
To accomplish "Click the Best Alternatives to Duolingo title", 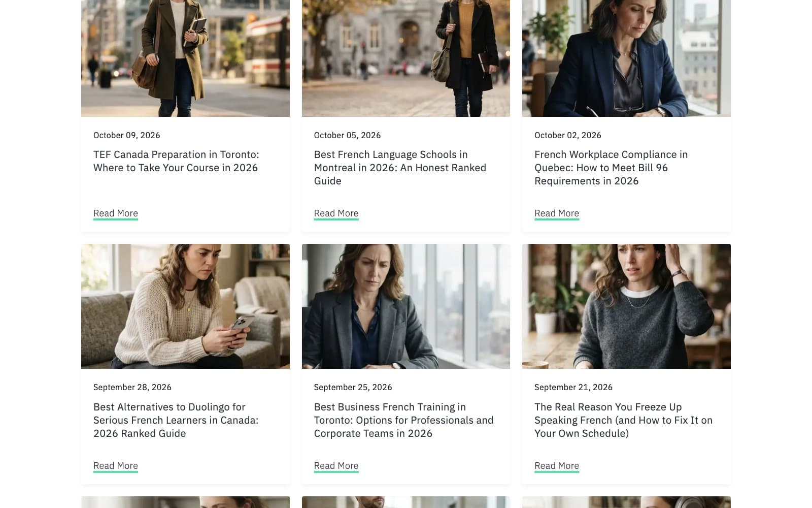I will (x=176, y=420).
